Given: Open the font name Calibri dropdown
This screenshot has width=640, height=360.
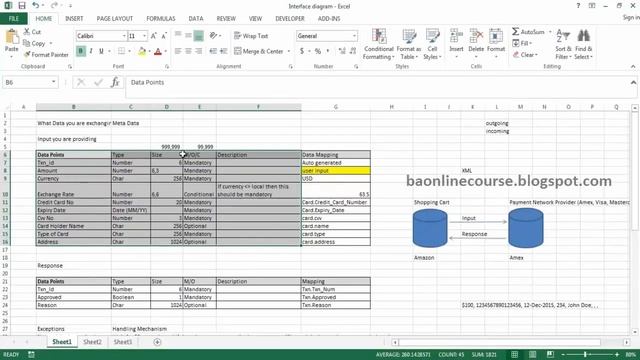Looking at the screenshot, I should 124,36.
